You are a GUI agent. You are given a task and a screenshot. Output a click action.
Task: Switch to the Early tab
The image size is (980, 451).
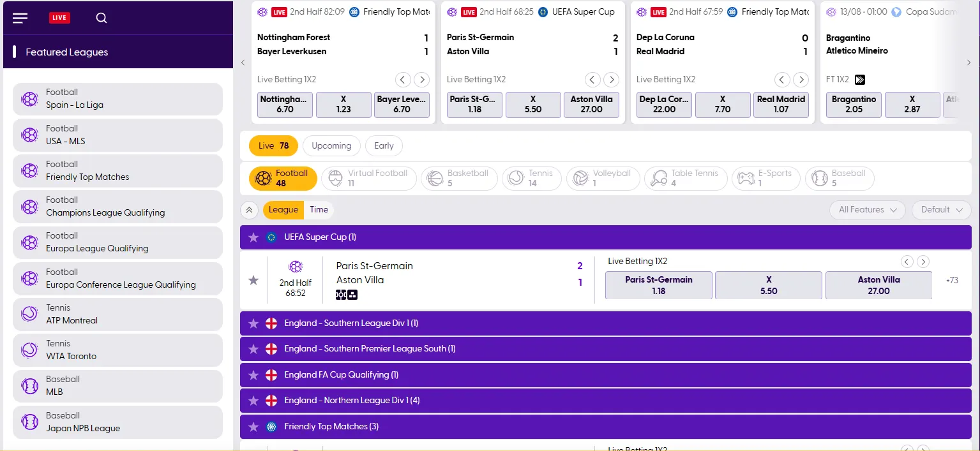(x=384, y=146)
